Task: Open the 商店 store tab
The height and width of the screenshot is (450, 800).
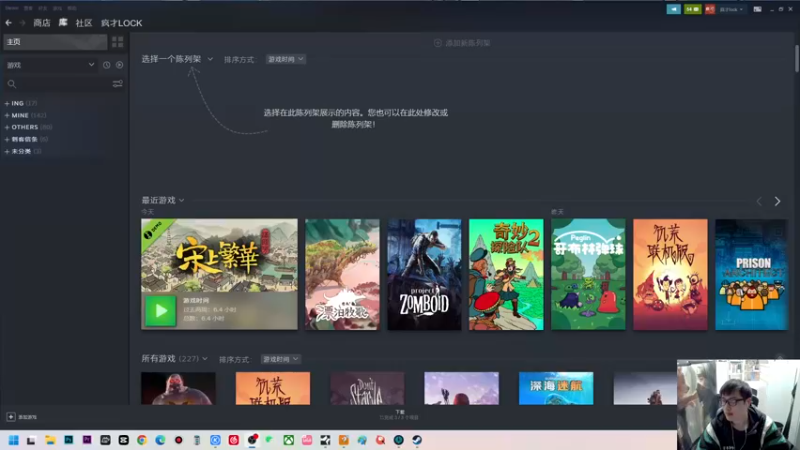Action: tap(42, 23)
